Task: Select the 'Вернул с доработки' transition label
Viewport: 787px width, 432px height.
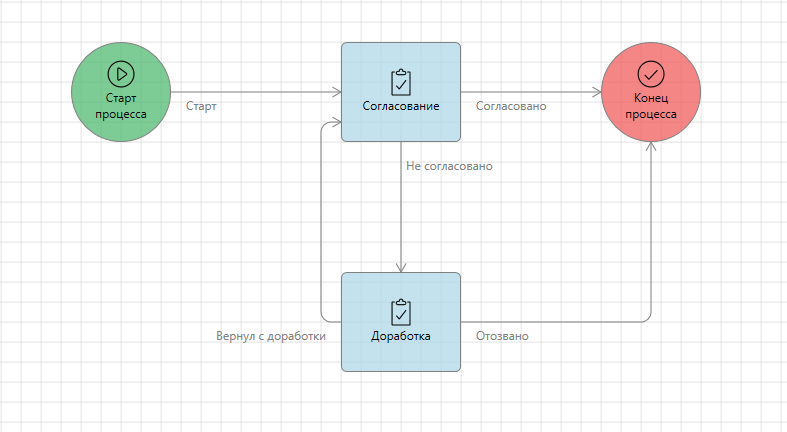Action: point(271,336)
